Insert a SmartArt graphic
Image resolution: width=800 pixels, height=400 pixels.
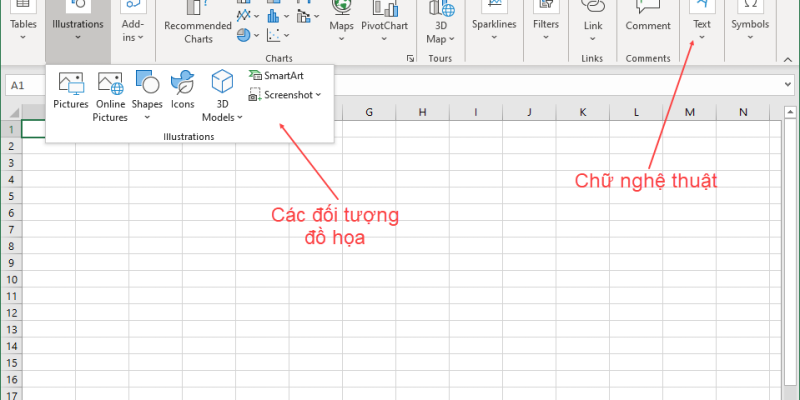[277, 76]
